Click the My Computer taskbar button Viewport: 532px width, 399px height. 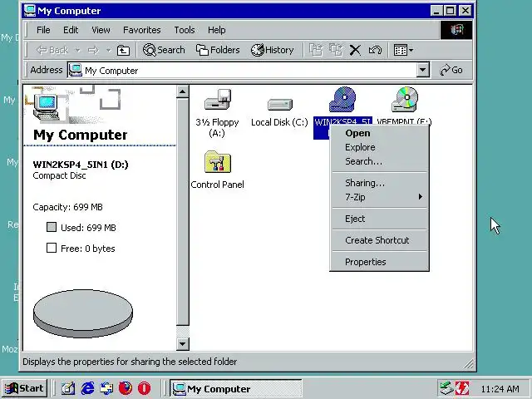(235, 388)
